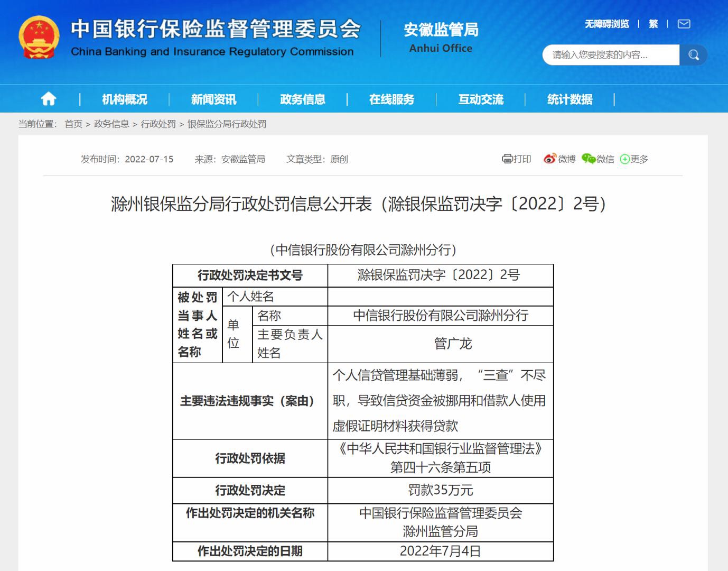728x571 pixels.
Task: Click table cell 2022年7月4日
Action: click(x=440, y=551)
